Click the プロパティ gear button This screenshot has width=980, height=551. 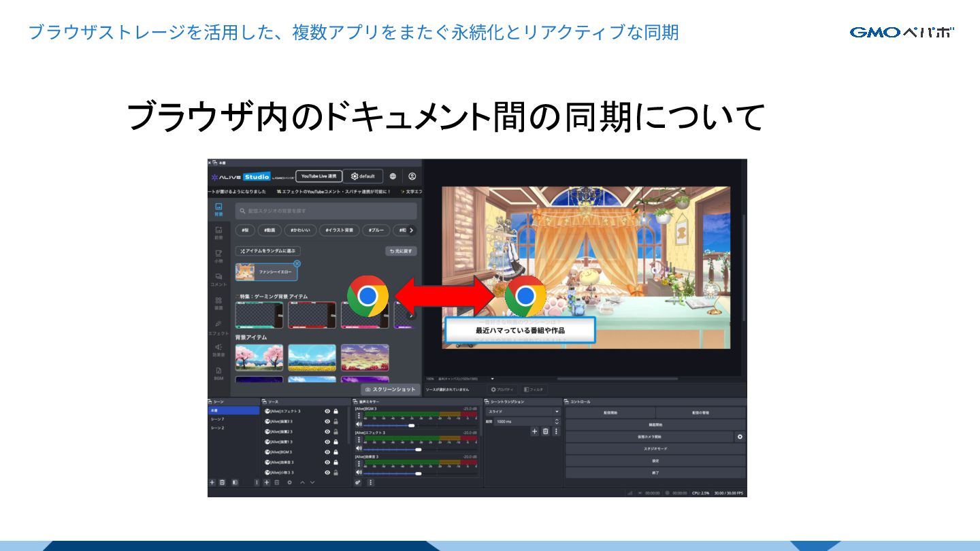pyautogui.click(x=502, y=390)
